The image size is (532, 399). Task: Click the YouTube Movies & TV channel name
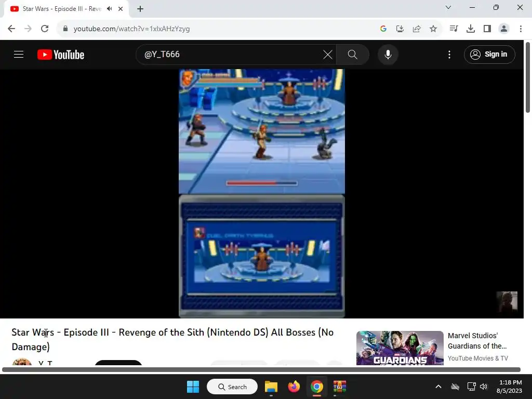(x=478, y=358)
